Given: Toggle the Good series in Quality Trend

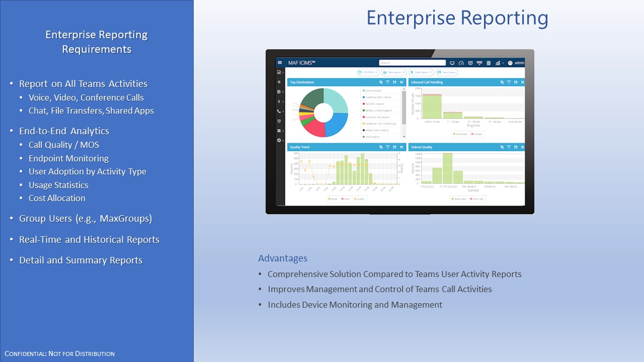Looking at the screenshot, I should [333, 199].
